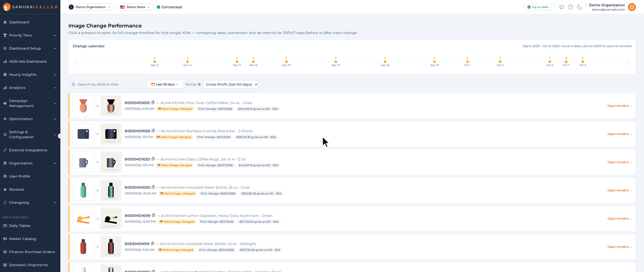The image size is (644, 272).
Task: Click the ASIN Ads Dashboard sidebar icon
Action: [x=5, y=61]
